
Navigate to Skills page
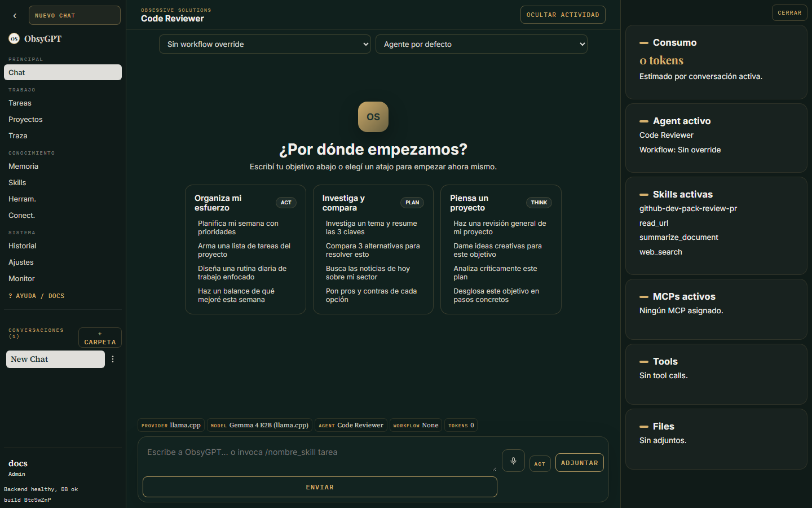pyautogui.click(x=63, y=182)
